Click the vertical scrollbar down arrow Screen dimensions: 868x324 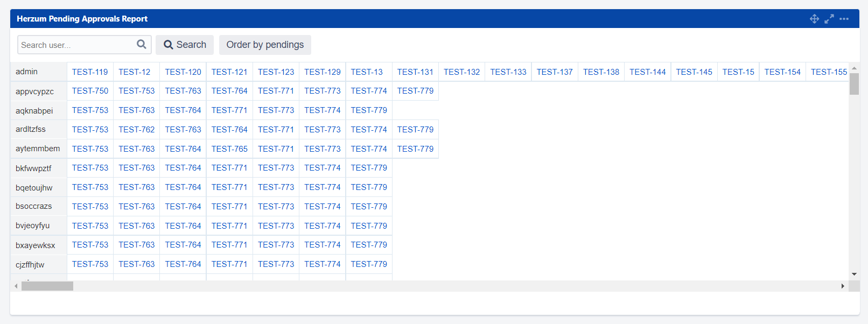click(854, 274)
